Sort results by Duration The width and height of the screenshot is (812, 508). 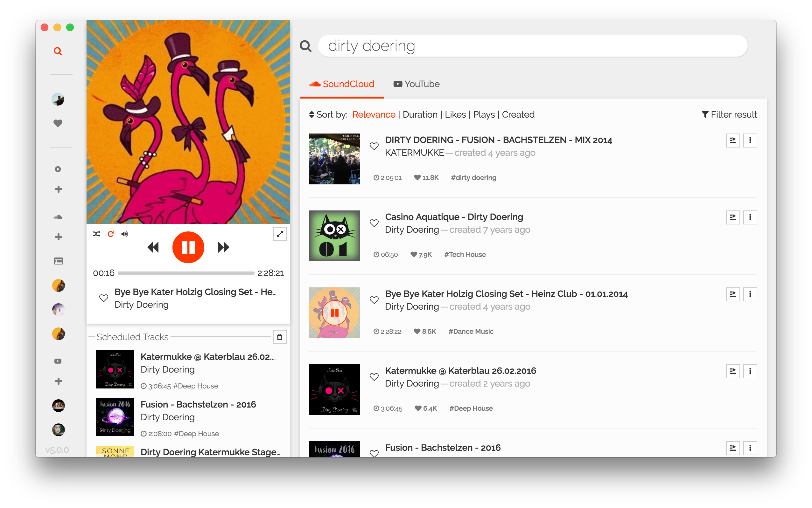pos(420,114)
